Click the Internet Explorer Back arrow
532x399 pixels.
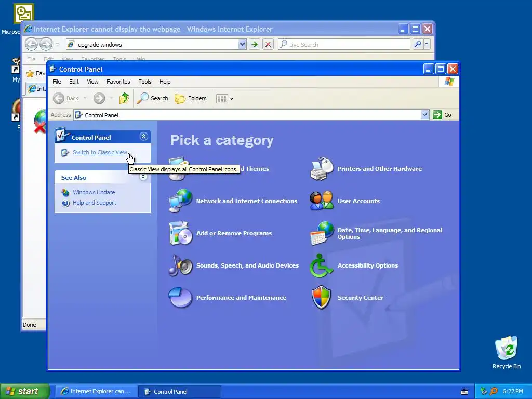click(31, 44)
